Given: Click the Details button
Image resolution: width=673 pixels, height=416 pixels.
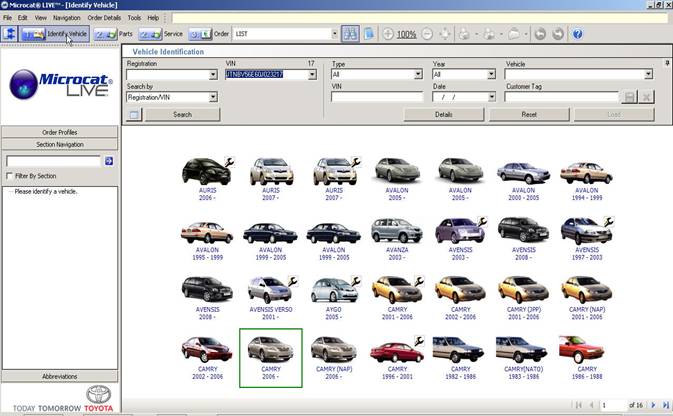Looking at the screenshot, I should (444, 115).
